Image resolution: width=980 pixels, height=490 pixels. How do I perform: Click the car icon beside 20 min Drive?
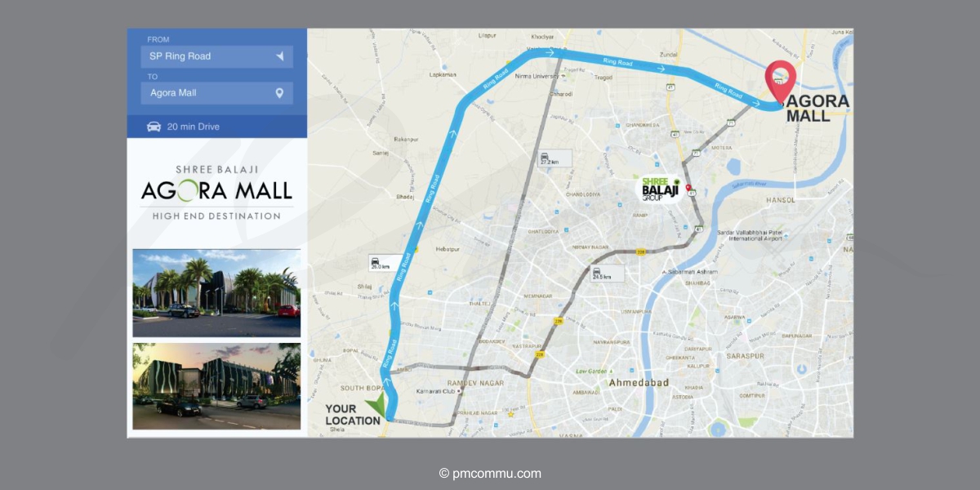coord(154,127)
